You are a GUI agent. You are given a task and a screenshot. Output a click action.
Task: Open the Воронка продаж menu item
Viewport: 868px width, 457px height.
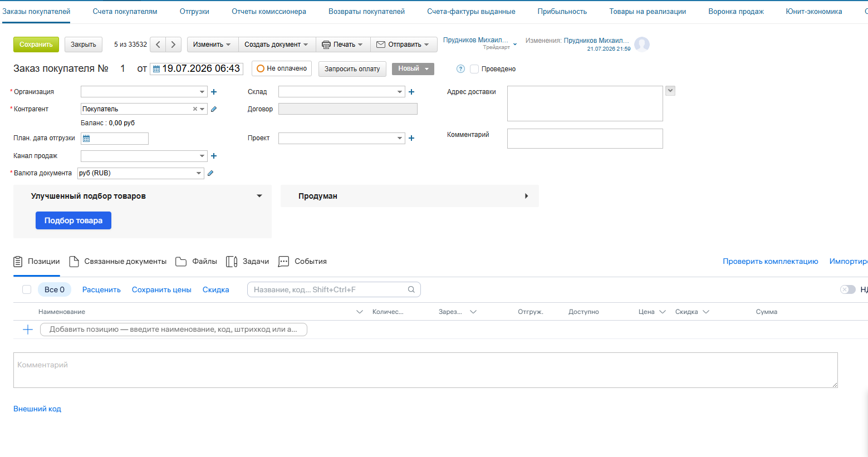[736, 11]
